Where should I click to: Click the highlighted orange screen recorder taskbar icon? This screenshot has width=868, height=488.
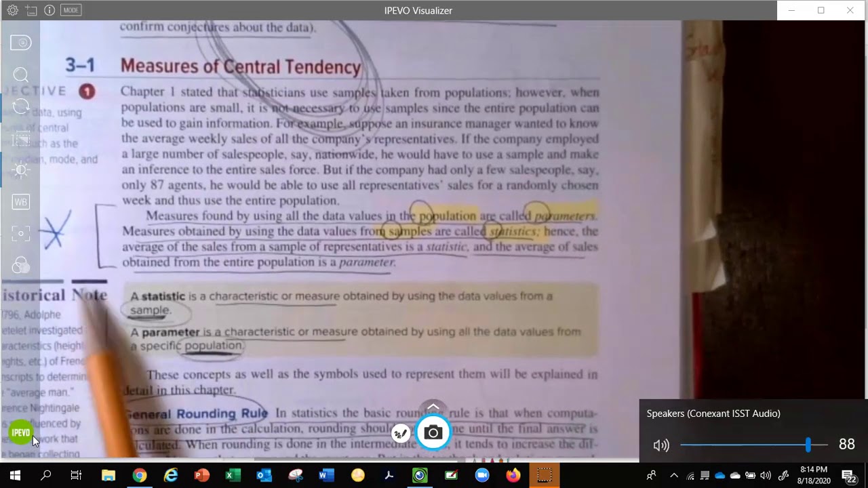click(545, 476)
